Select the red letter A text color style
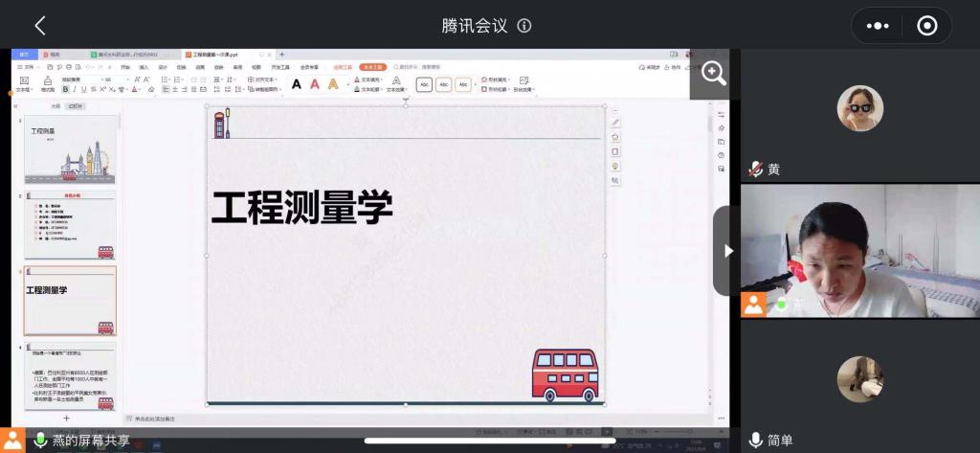Viewport: 980px width, 453px height. click(x=315, y=84)
